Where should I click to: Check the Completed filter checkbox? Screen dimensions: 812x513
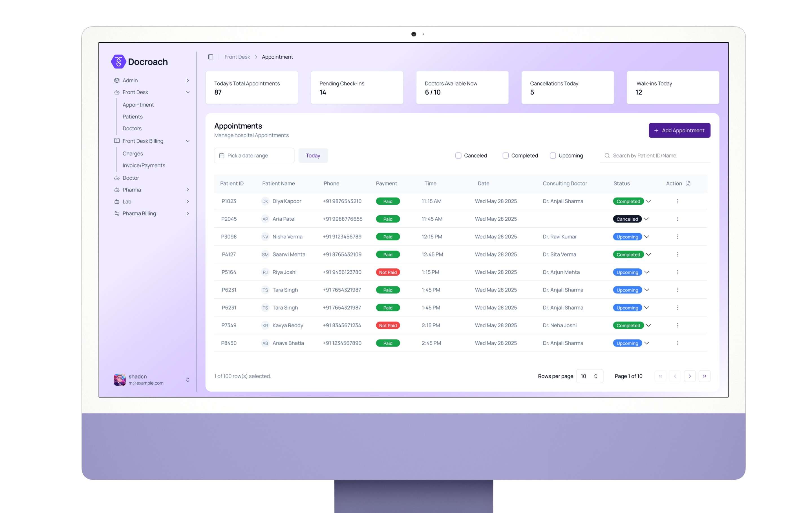pyautogui.click(x=505, y=155)
